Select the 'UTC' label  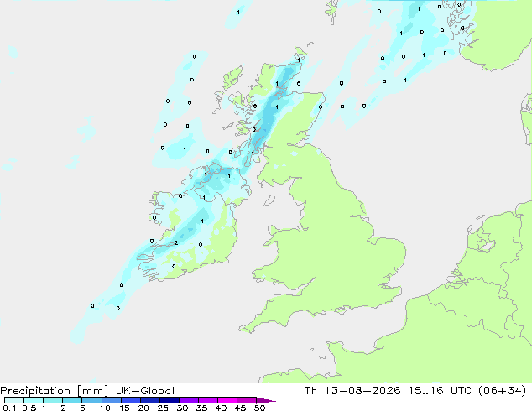coord(461,390)
